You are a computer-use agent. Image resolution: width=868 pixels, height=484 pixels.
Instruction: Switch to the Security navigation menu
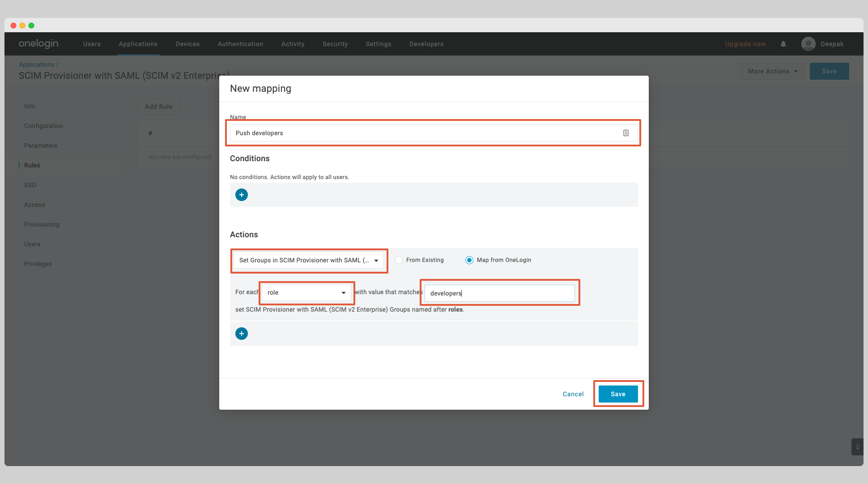click(x=335, y=43)
